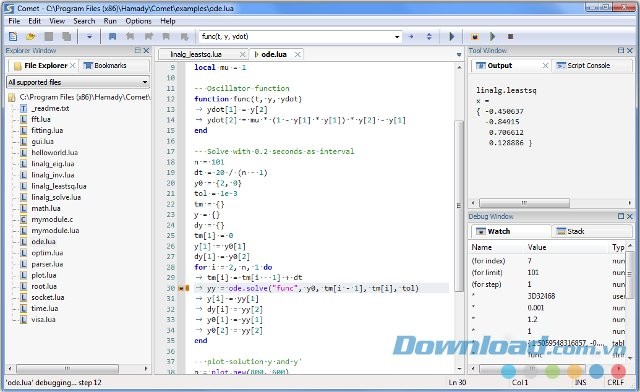This screenshot has height=392, width=640.
Task: Go to function with arrow beside combo
Action: click(411, 37)
